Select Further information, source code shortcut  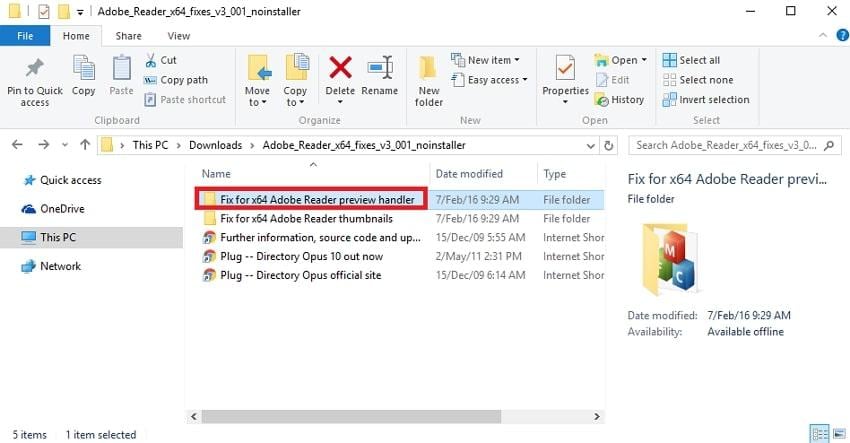point(320,237)
